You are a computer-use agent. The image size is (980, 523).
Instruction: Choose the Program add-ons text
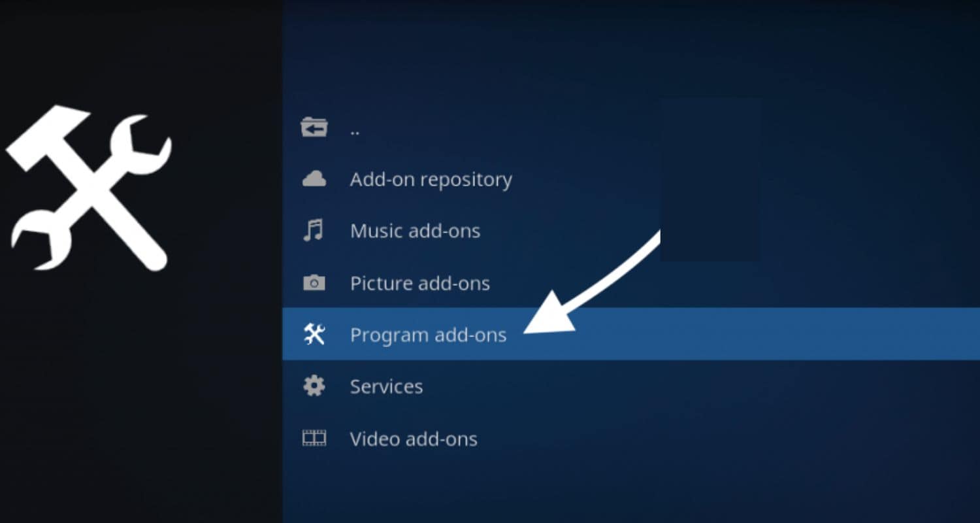click(429, 335)
